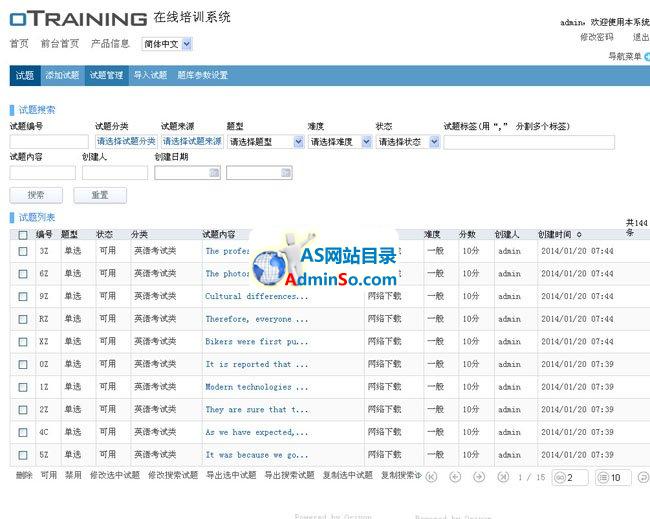Check the row with ID 5Z
The image size is (650, 519).
point(23,455)
